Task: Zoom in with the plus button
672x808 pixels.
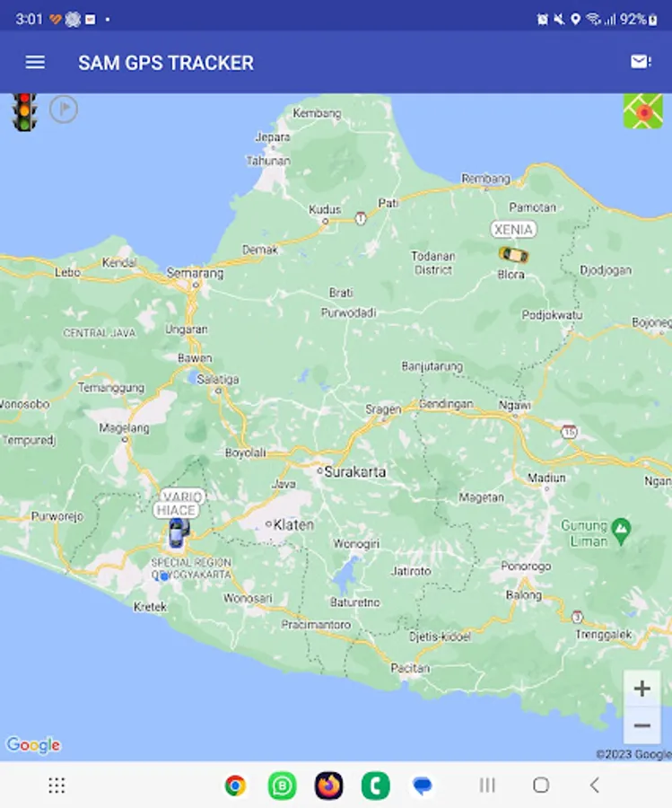Action: (641, 689)
